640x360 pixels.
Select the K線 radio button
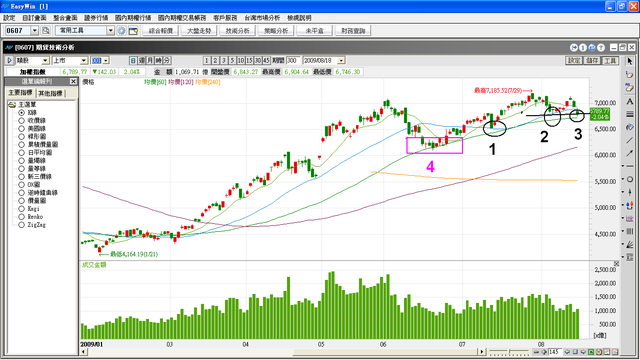point(21,113)
